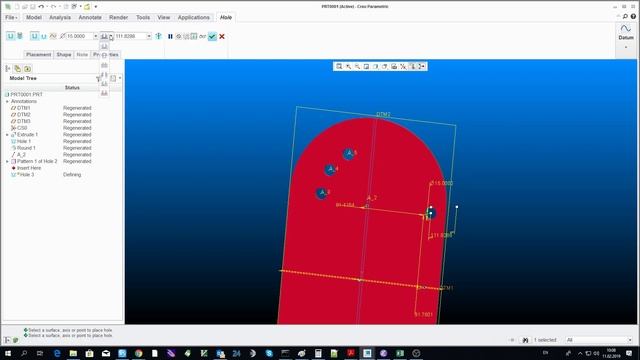Open datum display filters dropdown
Viewport: 640px width, 360px height.
403,66
